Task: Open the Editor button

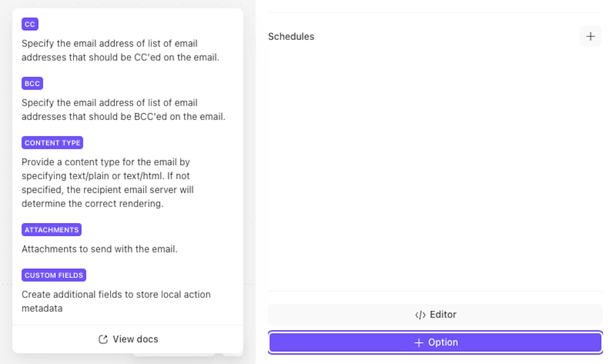Action: (x=435, y=315)
